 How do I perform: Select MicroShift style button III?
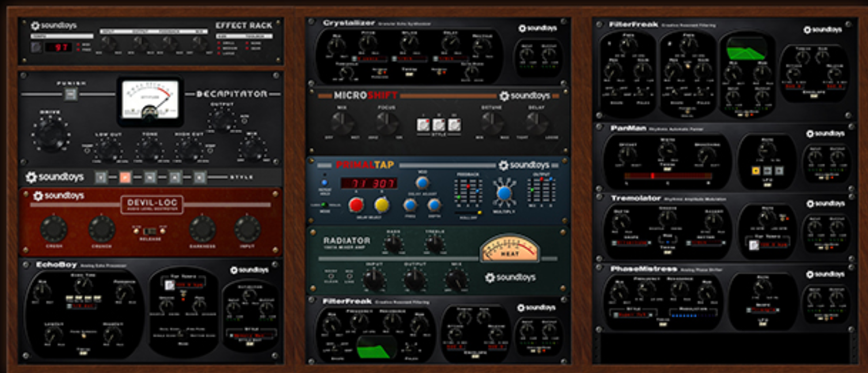click(x=454, y=125)
